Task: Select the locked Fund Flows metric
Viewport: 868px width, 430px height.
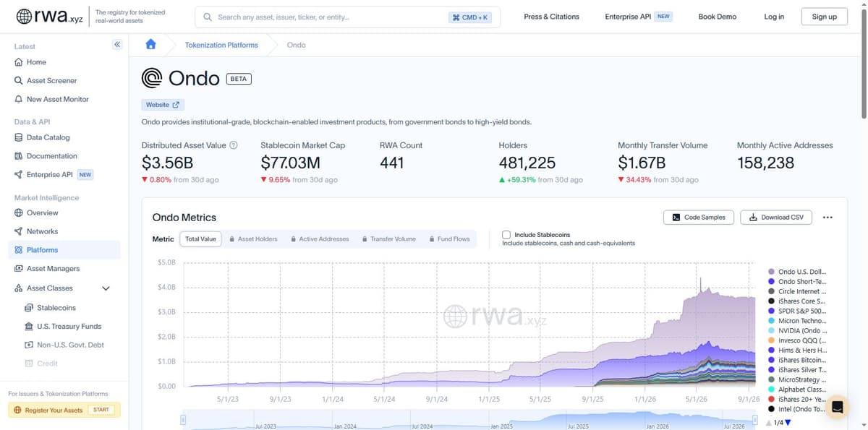Action: click(x=449, y=239)
